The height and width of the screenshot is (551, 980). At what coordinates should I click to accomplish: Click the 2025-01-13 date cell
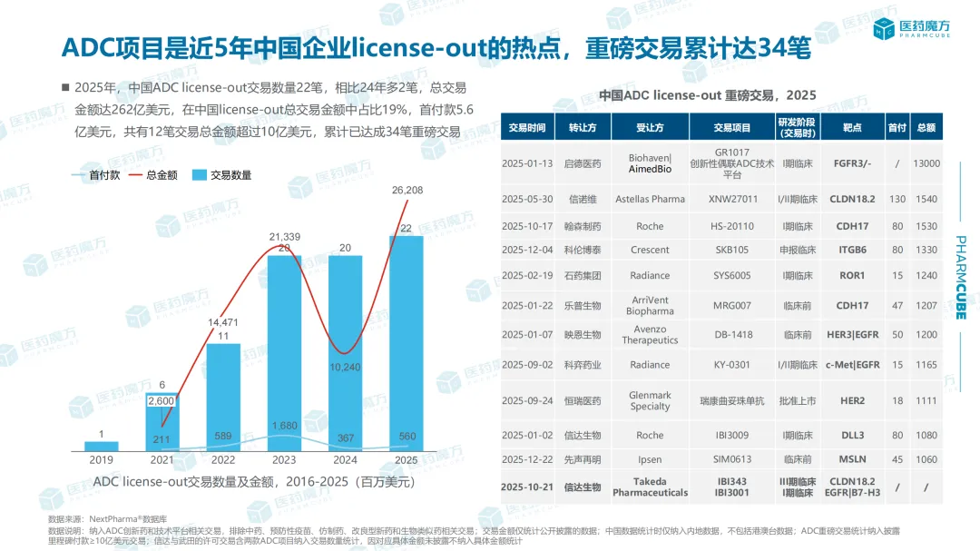pyautogui.click(x=527, y=163)
